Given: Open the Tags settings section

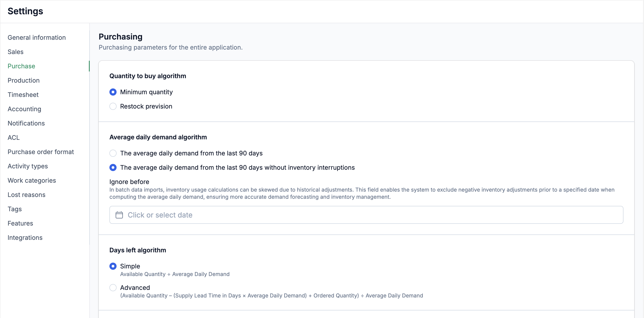Looking at the screenshot, I should (15, 209).
